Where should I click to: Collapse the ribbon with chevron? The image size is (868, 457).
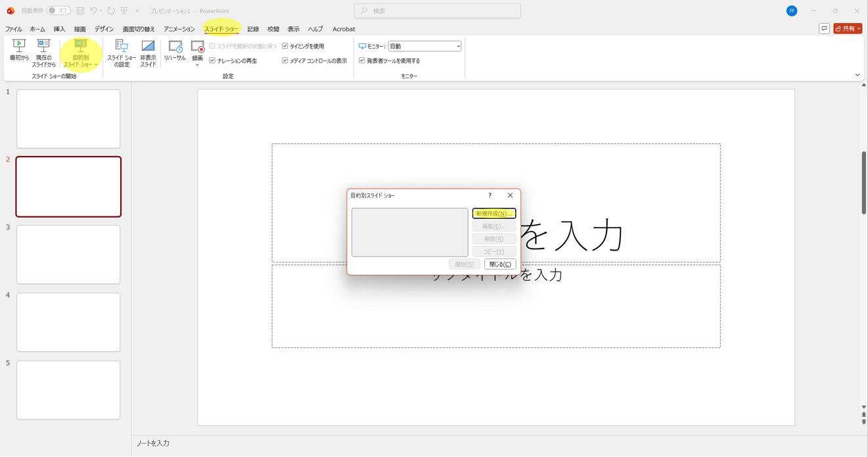[x=857, y=75]
